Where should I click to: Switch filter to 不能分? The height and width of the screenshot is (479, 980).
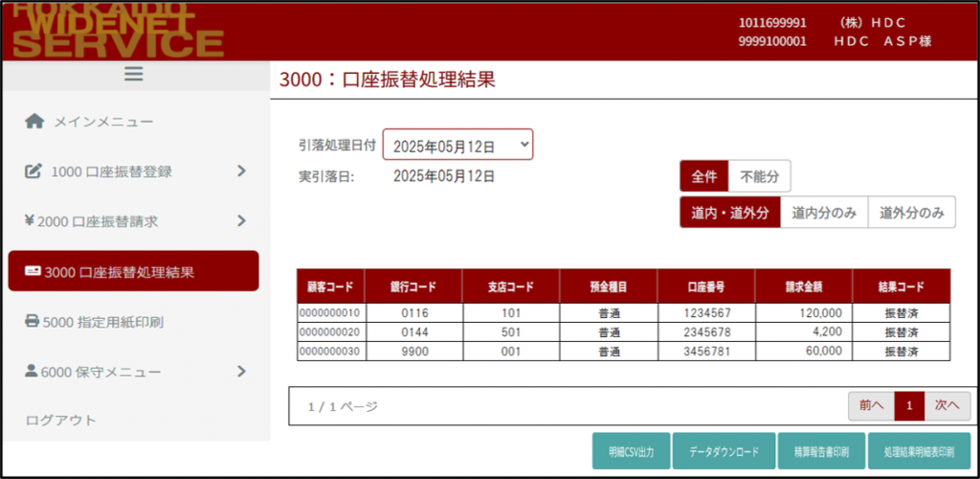(x=759, y=176)
